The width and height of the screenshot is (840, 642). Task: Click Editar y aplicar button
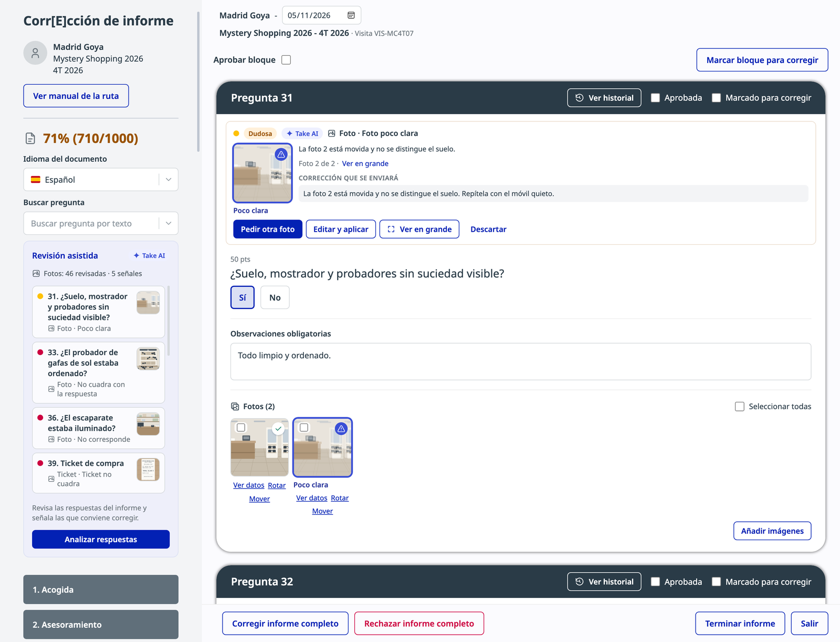[341, 229]
